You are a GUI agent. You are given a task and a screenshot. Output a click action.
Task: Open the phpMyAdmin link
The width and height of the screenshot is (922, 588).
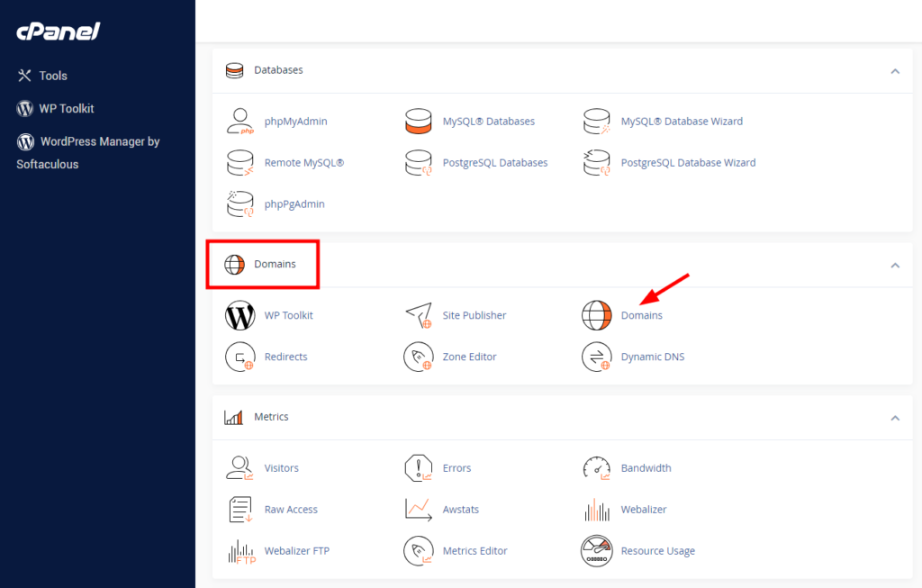pyautogui.click(x=295, y=122)
